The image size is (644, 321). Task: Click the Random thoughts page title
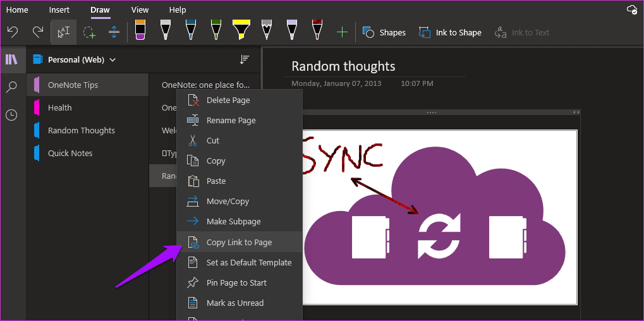coord(343,66)
